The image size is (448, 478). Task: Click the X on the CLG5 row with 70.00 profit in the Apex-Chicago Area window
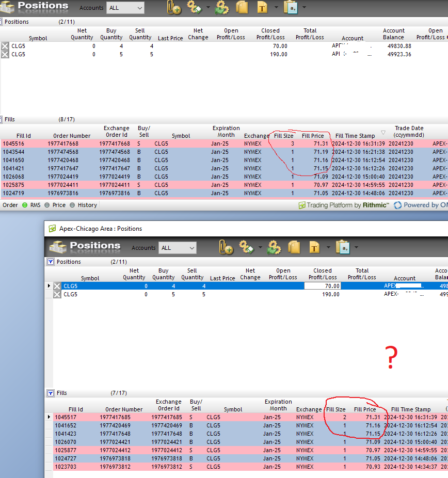[57, 286]
